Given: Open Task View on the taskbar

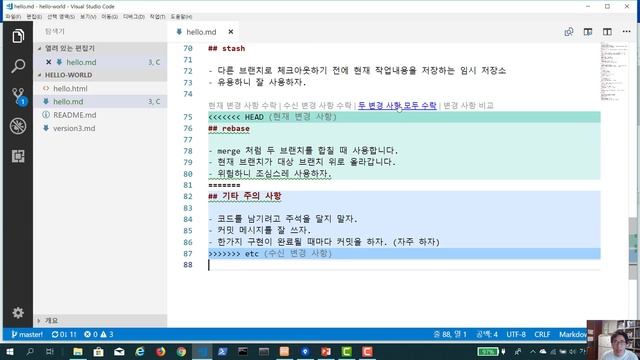Looking at the screenshot, I should coord(50,351).
